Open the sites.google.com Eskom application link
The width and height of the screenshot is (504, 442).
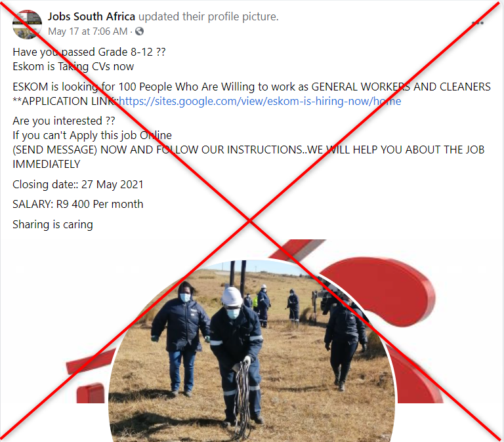(x=260, y=101)
